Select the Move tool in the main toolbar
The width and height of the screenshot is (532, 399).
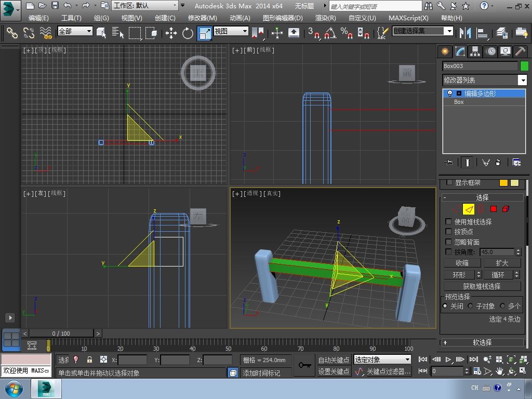tap(171, 33)
